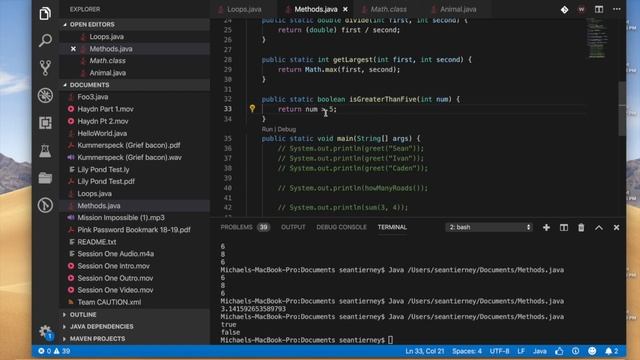Expand the Outline section
Image resolution: width=640 pixels, height=360 pixels.
pyautogui.click(x=134, y=315)
